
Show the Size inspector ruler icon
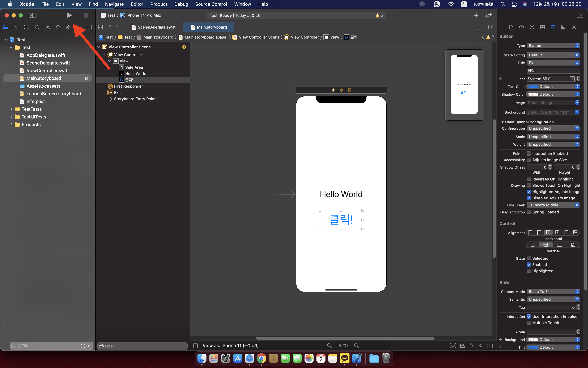[563, 27]
